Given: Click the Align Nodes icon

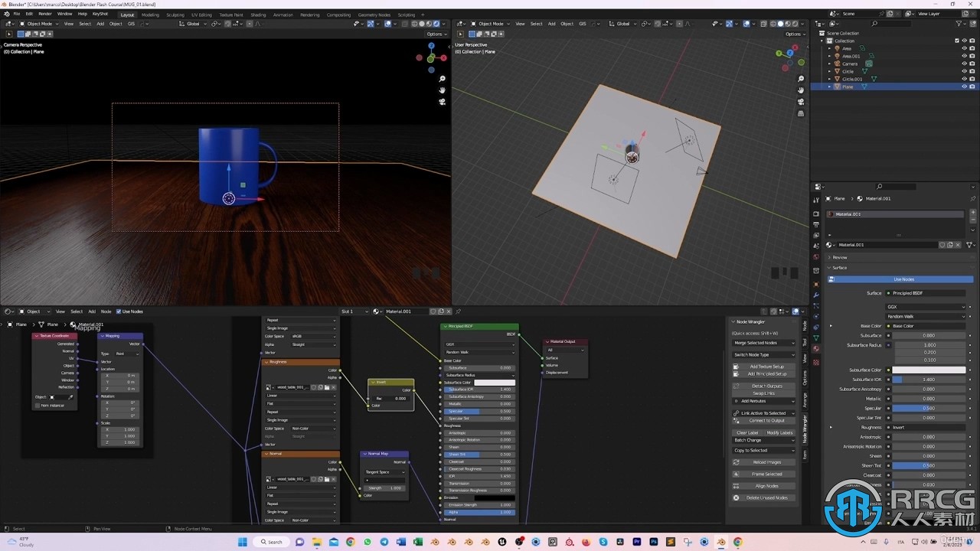Looking at the screenshot, I should click(737, 486).
